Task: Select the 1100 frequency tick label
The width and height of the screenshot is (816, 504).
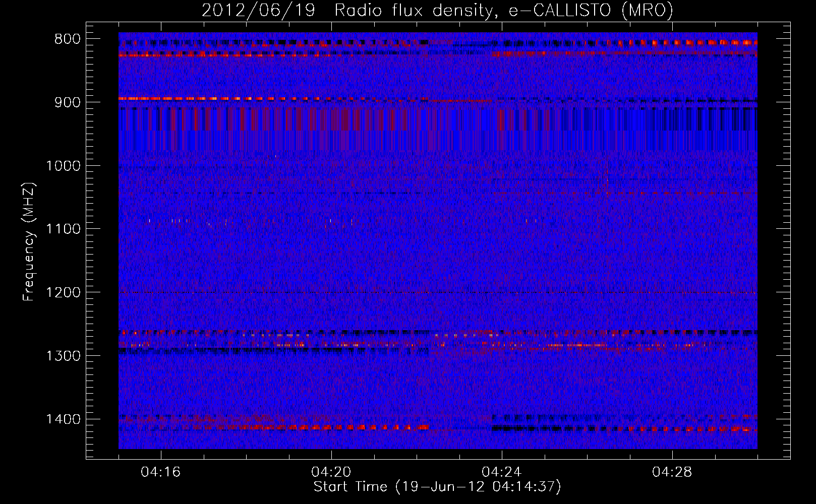Action: (x=64, y=229)
